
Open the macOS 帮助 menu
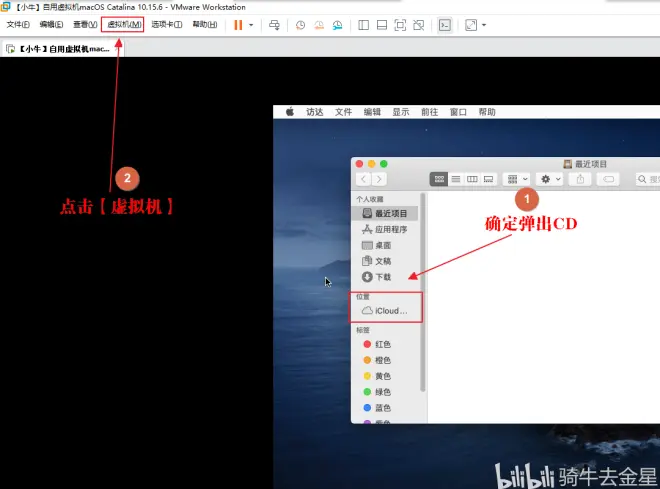(487, 112)
